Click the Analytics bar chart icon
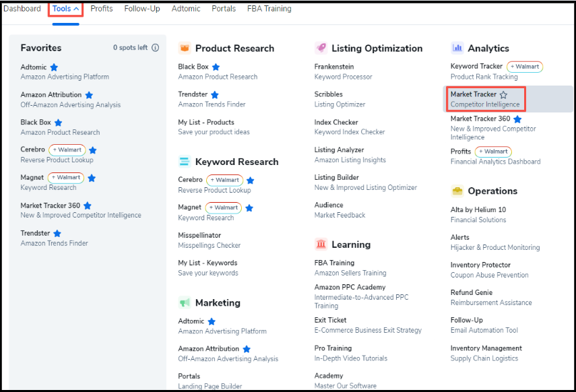The height and width of the screenshot is (392, 576). click(457, 48)
